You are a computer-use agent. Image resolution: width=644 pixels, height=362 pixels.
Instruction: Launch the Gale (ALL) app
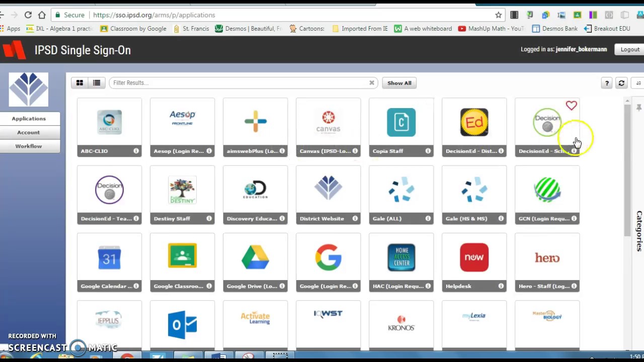(401, 195)
